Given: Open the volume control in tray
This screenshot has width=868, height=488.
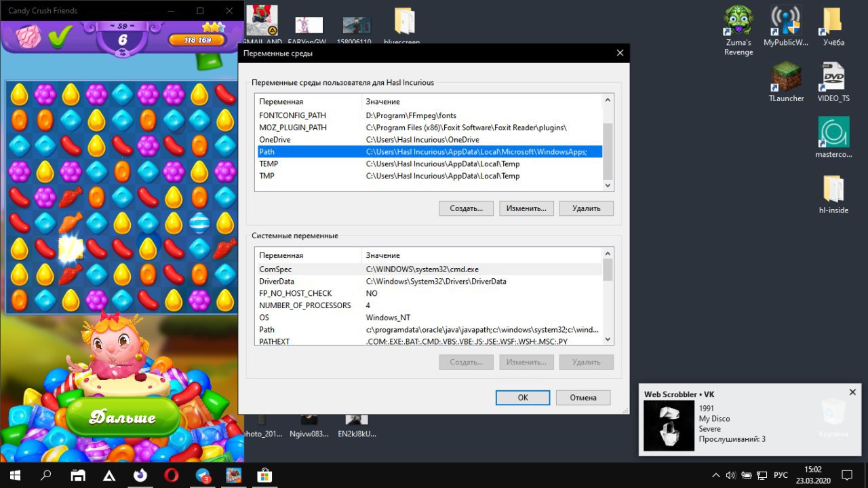Looking at the screenshot, I should click(731, 475).
